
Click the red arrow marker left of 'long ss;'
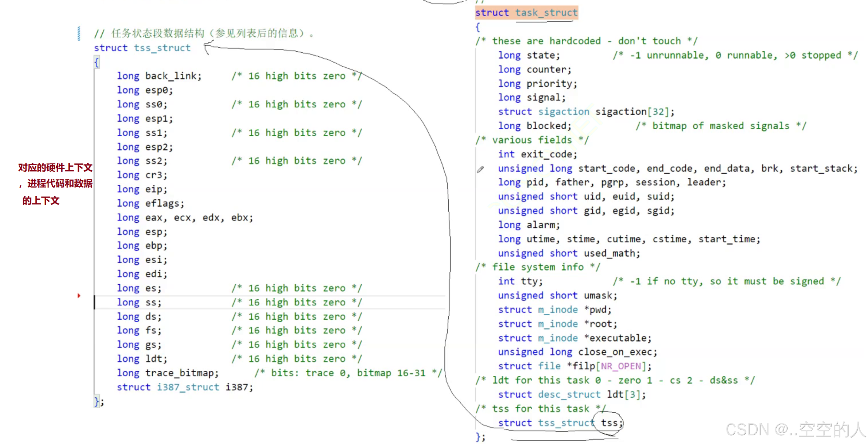coord(79,296)
